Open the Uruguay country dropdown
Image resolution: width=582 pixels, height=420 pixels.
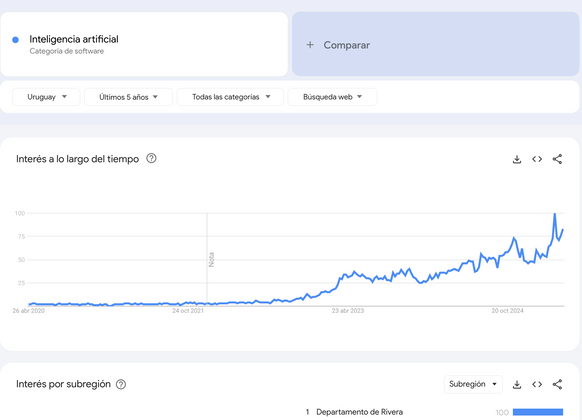(x=46, y=97)
